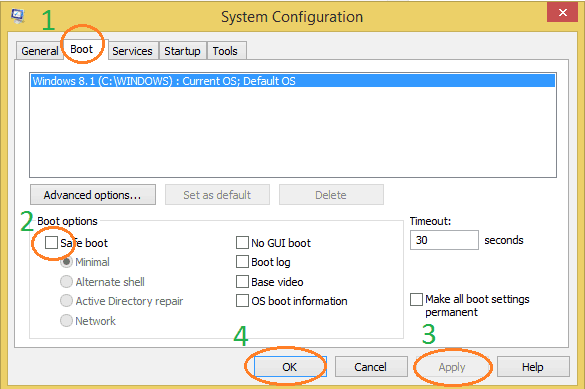The image size is (585, 389).
Task: Open Advanced options dialog
Action: 93,195
